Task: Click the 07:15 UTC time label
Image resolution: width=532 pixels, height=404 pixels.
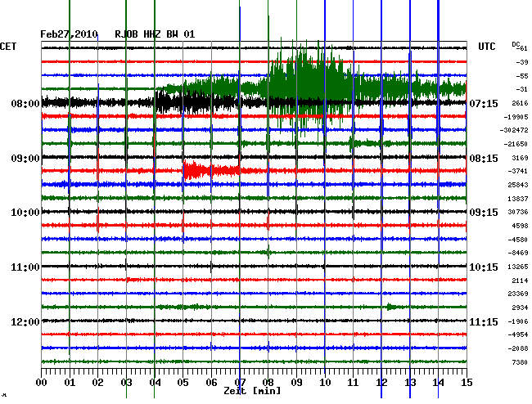Action: click(x=484, y=104)
